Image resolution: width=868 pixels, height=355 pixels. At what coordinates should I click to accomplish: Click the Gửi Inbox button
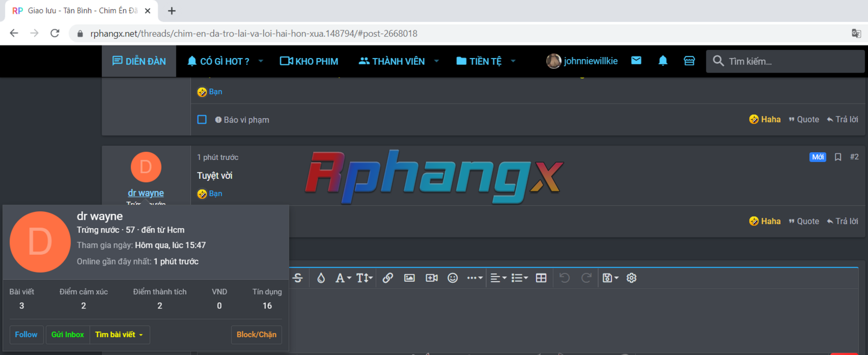(x=68, y=334)
